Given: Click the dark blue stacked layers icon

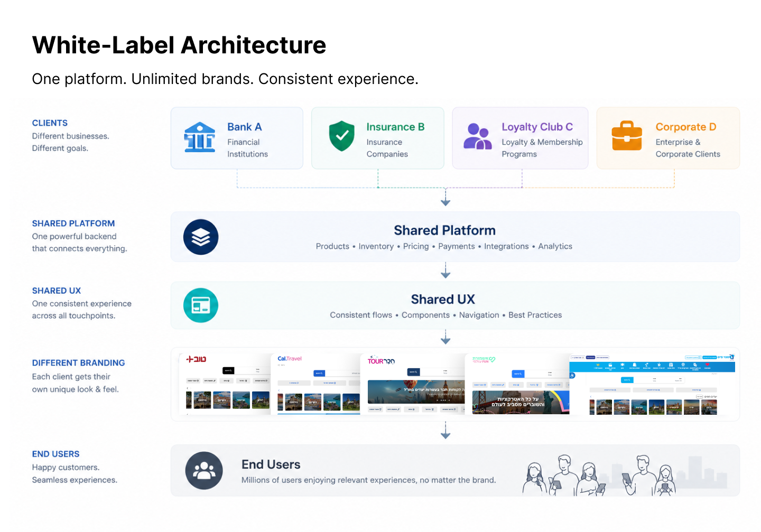Looking at the screenshot, I should tap(201, 237).
